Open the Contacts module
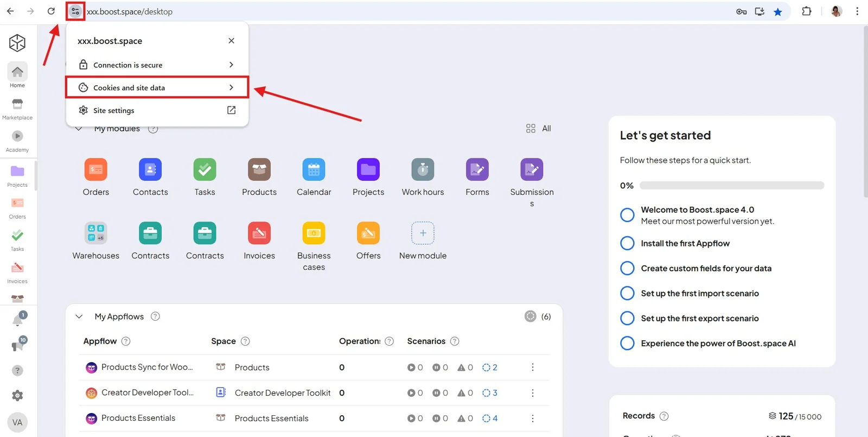The image size is (868, 437). (x=150, y=178)
